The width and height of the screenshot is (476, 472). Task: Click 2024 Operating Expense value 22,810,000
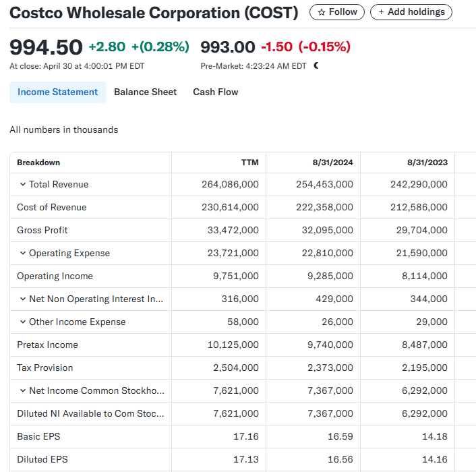(x=328, y=253)
